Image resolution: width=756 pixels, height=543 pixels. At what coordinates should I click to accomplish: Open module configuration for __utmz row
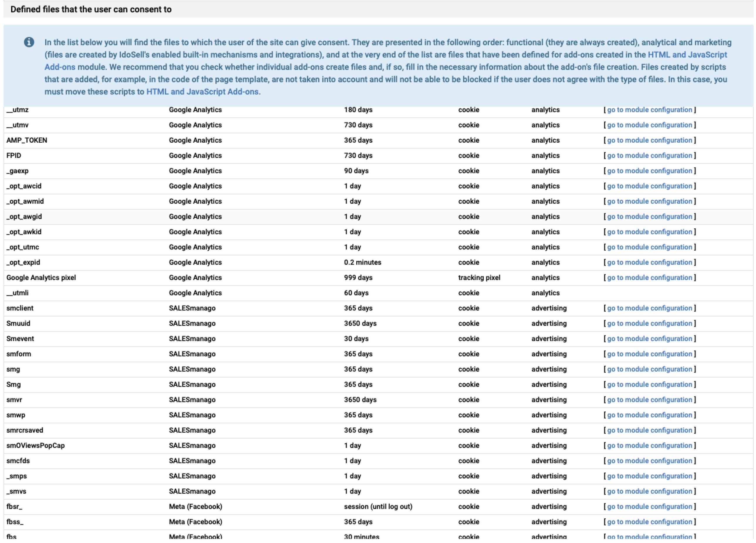click(649, 110)
